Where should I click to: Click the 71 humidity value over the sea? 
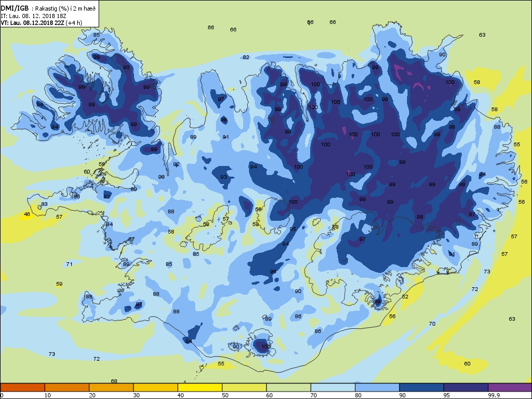coord(69,264)
